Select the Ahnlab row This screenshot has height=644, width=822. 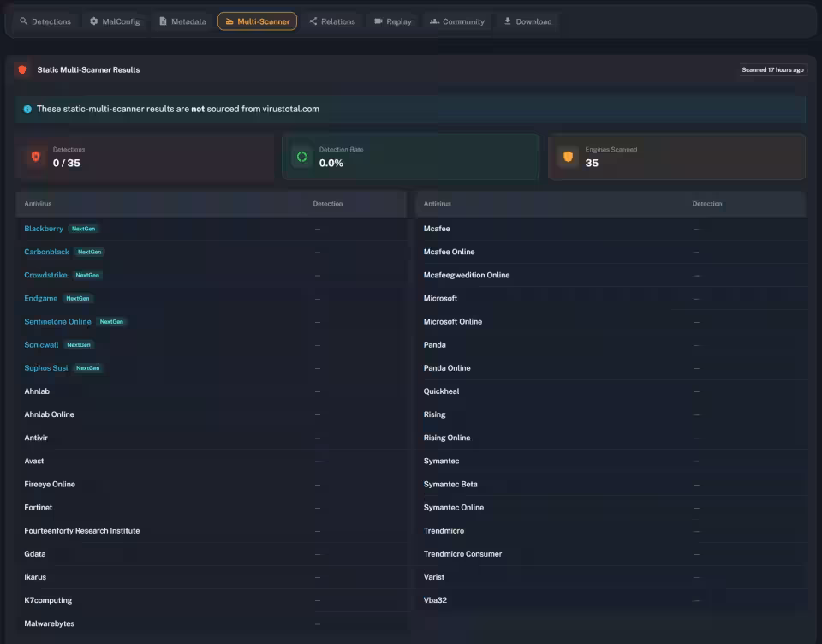[x=211, y=391]
